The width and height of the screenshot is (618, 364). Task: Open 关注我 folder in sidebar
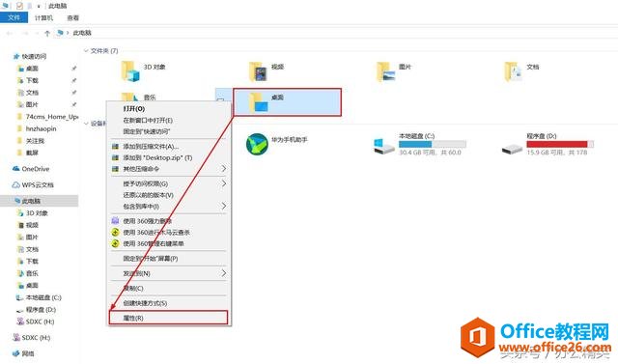click(x=31, y=141)
